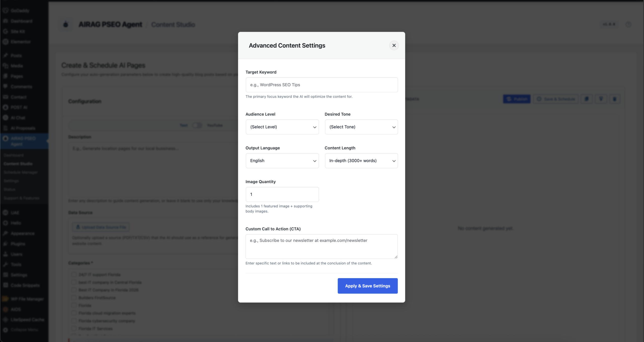Check 'best IT company in Central Florida' category
The height and width of the screenshot is (342, 644).
click(x=74, y=282)
